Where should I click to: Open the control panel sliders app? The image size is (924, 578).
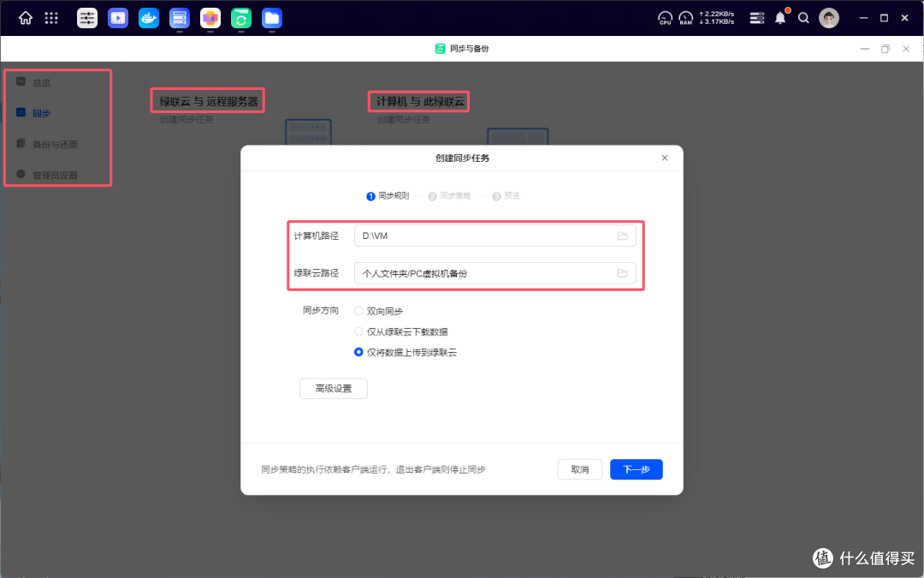87,18
